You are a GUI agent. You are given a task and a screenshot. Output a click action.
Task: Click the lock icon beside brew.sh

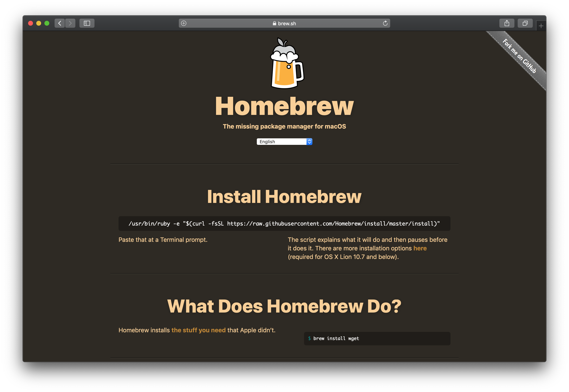(275, 23)
